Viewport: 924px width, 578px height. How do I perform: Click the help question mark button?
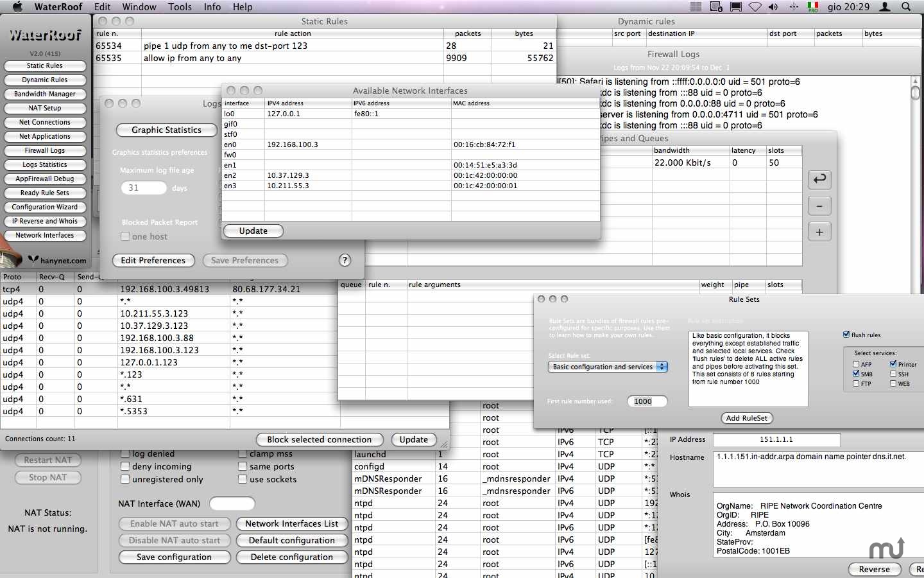345,260
